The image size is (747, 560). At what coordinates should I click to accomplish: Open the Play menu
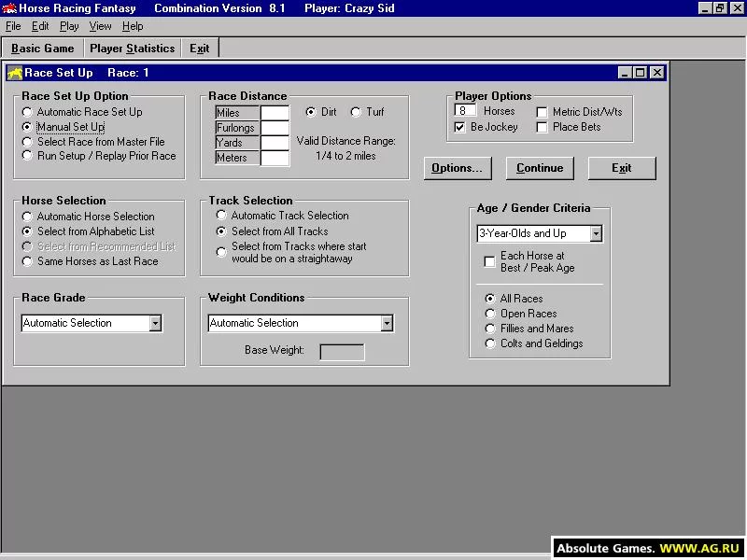69,26
